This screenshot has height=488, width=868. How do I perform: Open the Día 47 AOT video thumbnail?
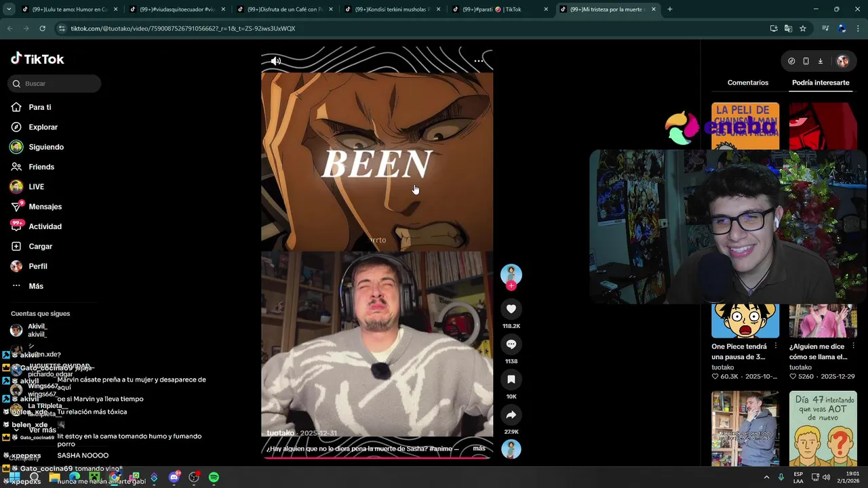[x=823, y=428]
